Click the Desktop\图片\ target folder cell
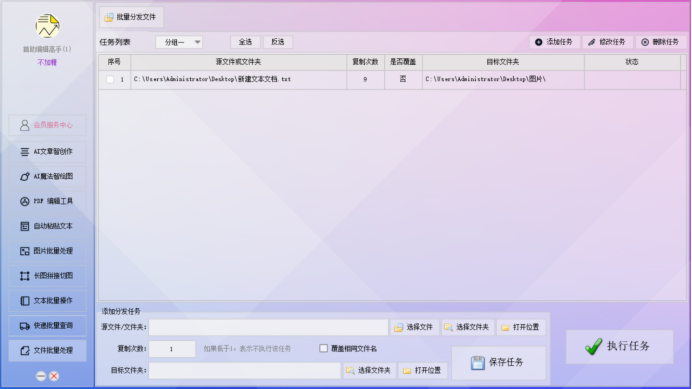 point(503,79)
